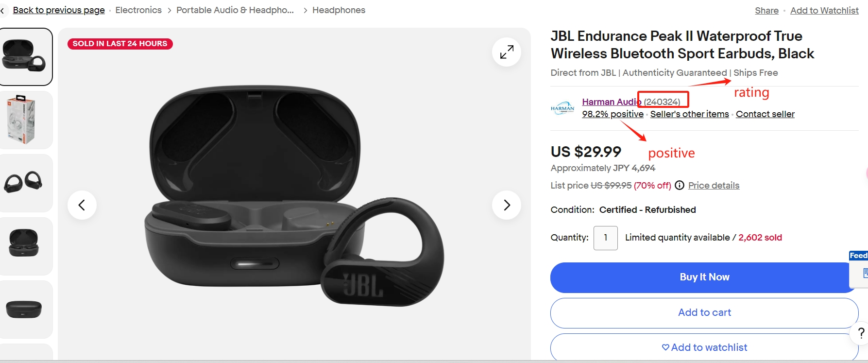This screenshot has width=868, height=363.
Task: Open the 98.2% positive feedback link
Action: coord(613,114)
